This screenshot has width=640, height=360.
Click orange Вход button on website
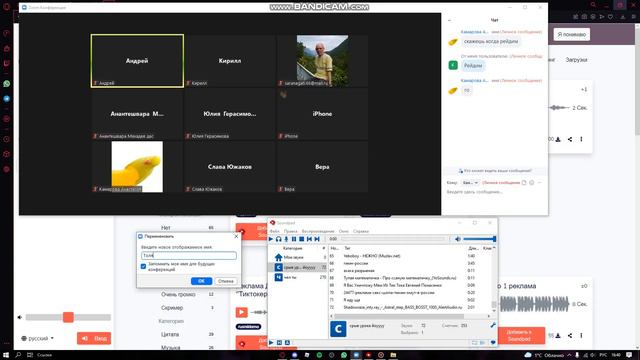[94, 338]
